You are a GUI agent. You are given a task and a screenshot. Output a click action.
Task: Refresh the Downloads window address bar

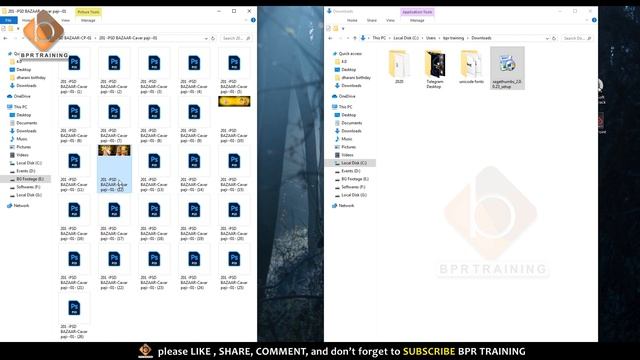[554, 38]
